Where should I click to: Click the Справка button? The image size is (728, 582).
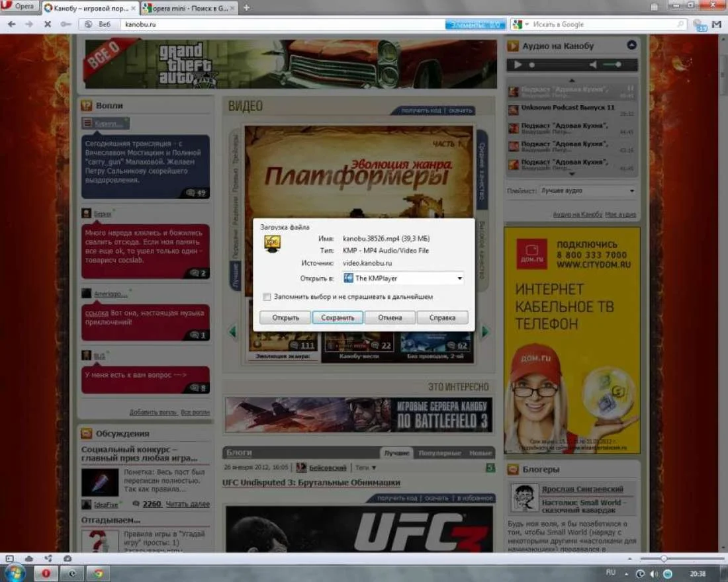tap(443, 317)
